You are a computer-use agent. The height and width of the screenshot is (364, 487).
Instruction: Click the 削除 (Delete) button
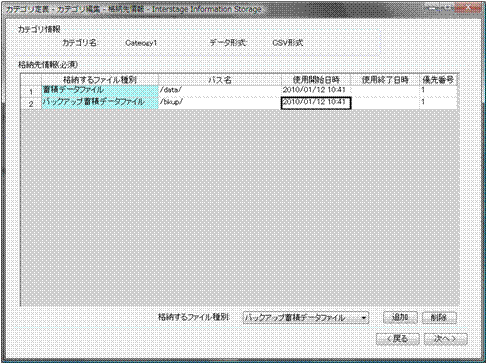[x=439, y=317]
